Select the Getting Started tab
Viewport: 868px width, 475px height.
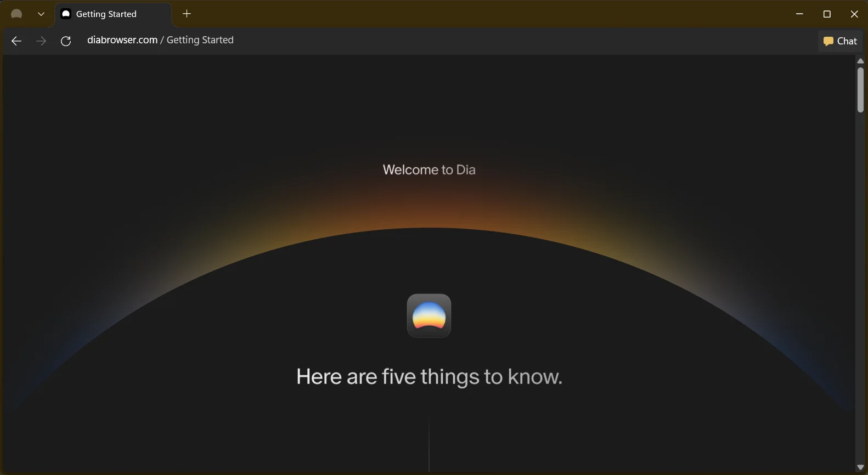tap(113, 14)
